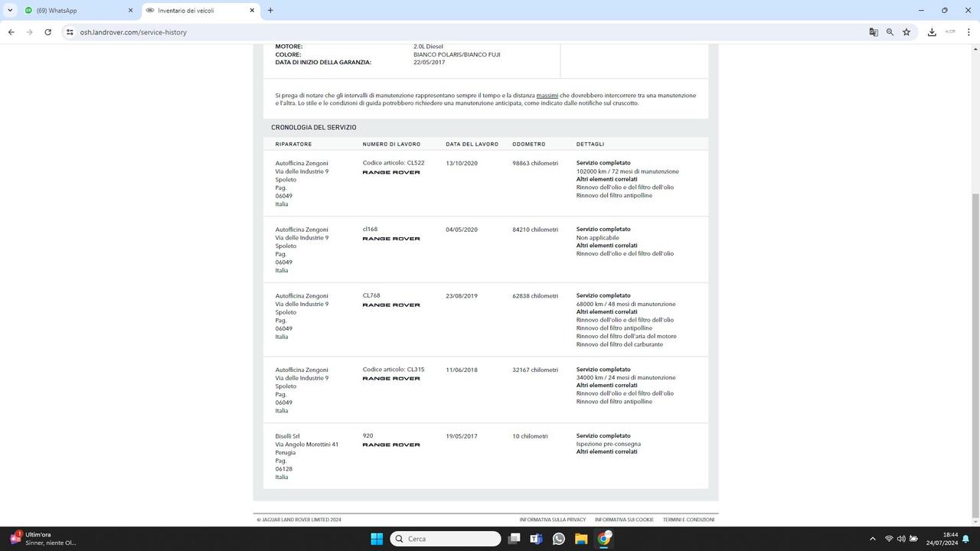Viewport: 980px width, 551px height.
Task: Click the CRONOLOGIA DEL SERVIZIO heading
Action: coord(314,127)
